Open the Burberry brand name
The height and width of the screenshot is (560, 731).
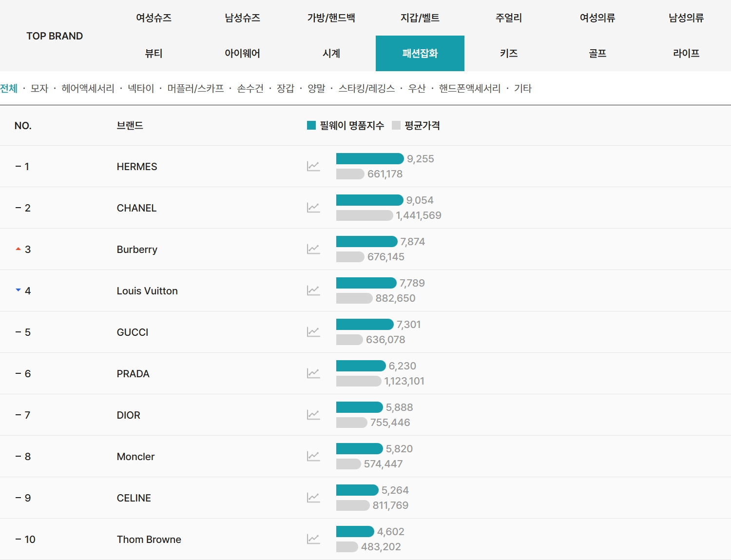coord(137,250)
